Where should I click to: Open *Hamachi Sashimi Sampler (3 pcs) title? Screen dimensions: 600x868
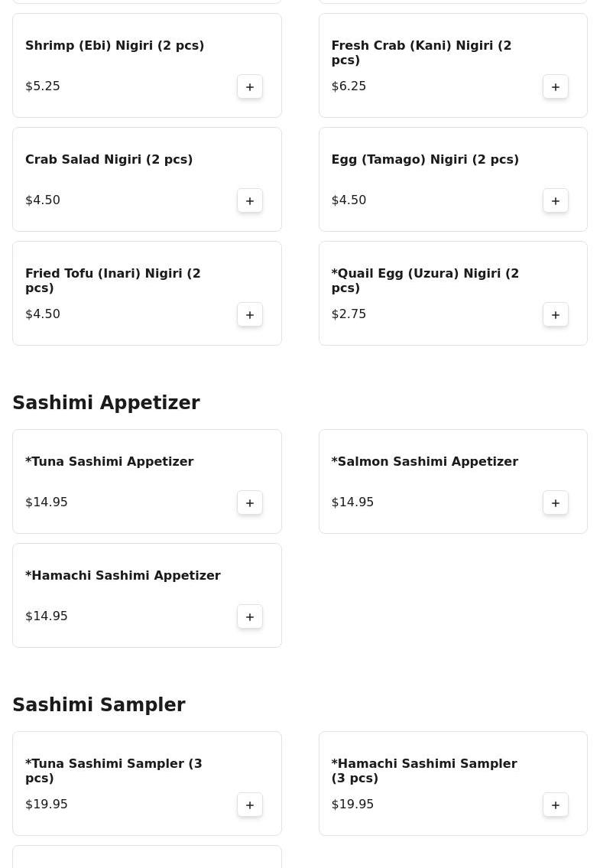[424, 771]
